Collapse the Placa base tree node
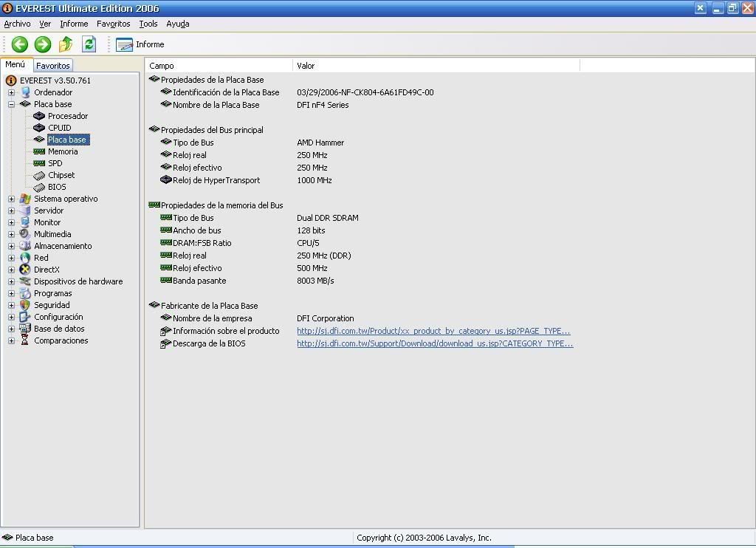This screenshot has width=756, height=548. 11,104
